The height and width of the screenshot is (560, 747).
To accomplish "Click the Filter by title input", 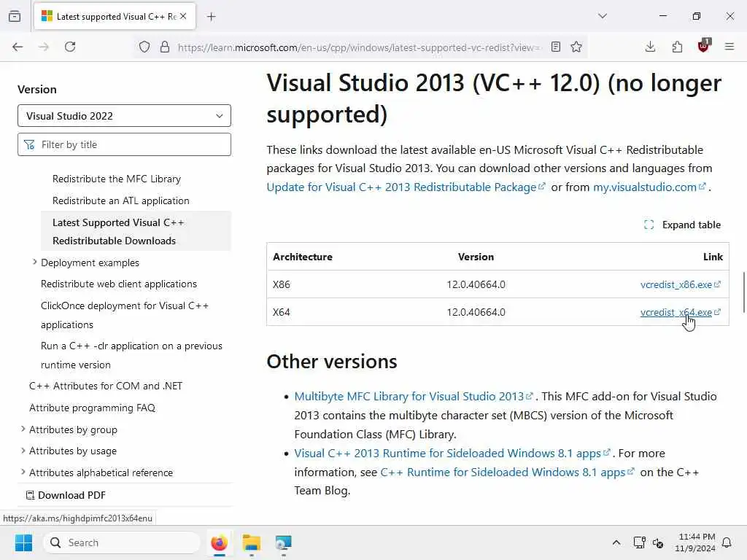I will pyautogui.click(x=124, y=144).
